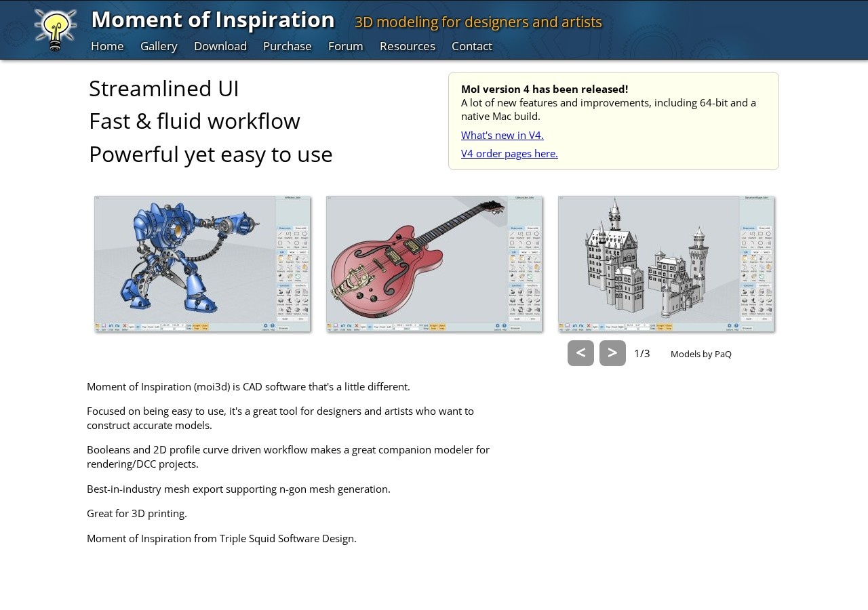Viewport: 868px width, 610px height.
Task: Navigate to the Purchase page
Action: pos(288,46)
